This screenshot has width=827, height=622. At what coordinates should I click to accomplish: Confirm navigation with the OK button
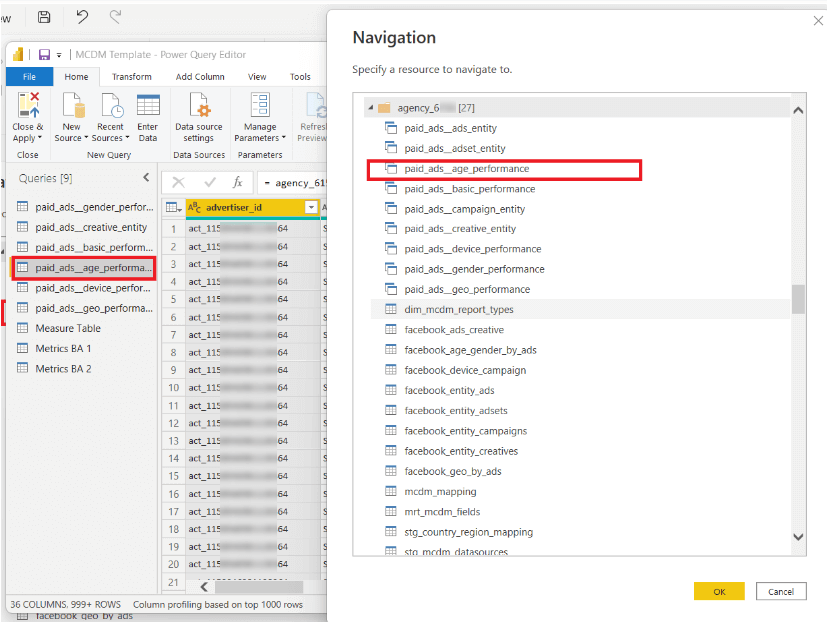(719, 591)
